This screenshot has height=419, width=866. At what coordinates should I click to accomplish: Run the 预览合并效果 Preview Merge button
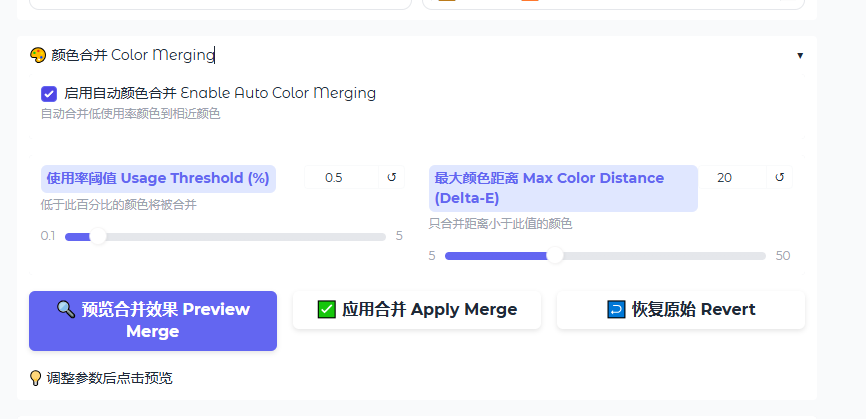click(153, 321)
